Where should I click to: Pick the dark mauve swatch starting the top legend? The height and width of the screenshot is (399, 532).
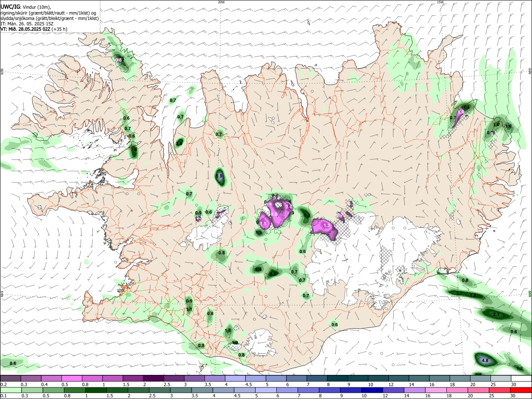coord(10,378)
